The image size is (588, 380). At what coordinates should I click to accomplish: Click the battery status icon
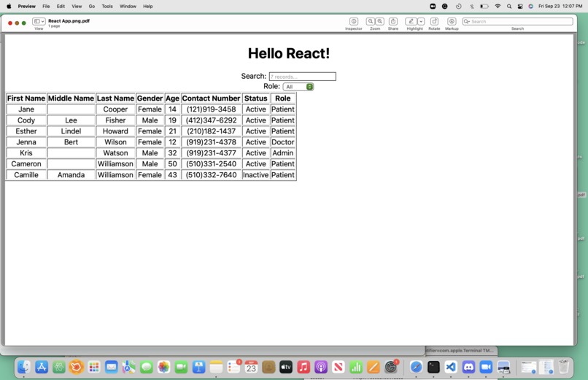[x=484, y=6]
